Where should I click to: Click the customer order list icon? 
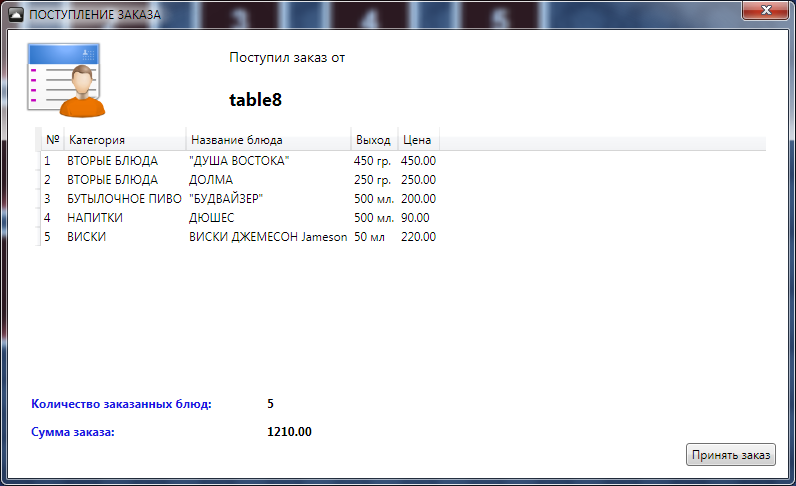coord(66,80)
